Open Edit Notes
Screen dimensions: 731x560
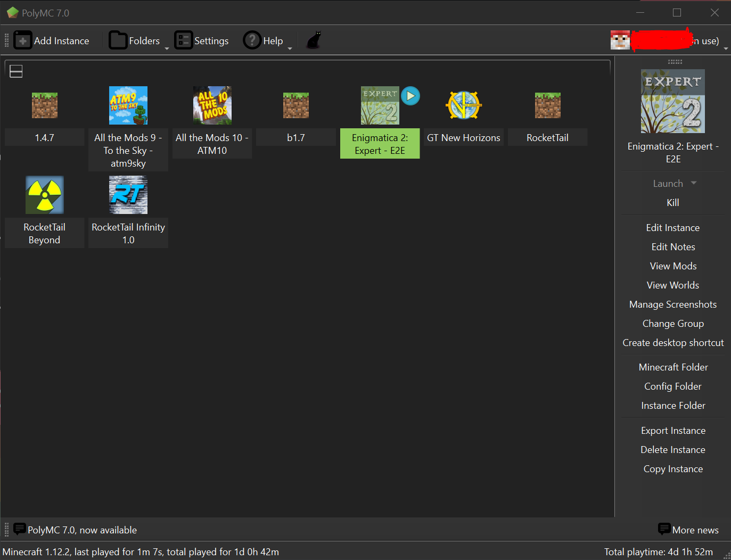click(673, 247)
